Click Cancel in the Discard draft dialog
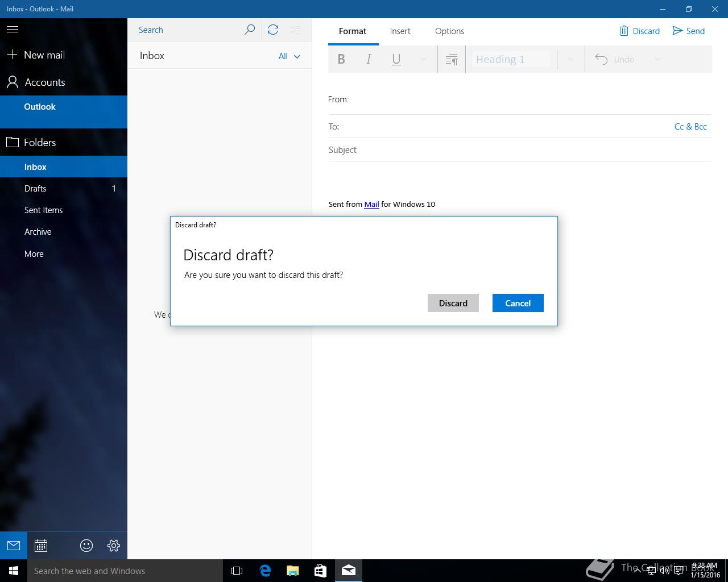This screenshot has height=582, width=728. point(518,303)
